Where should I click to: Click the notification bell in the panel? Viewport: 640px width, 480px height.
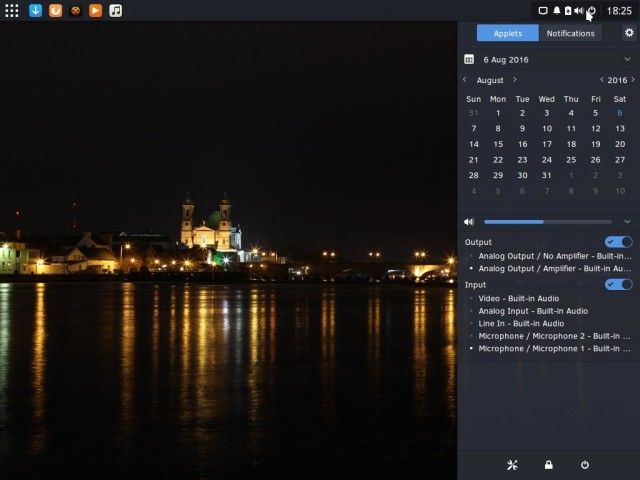[557, 10]
